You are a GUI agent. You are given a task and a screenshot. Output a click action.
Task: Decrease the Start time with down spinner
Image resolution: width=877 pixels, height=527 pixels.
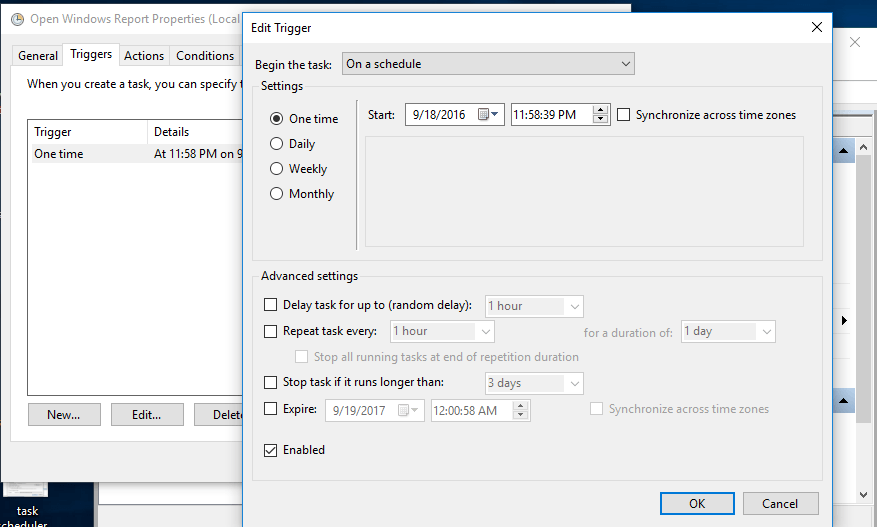600,119
